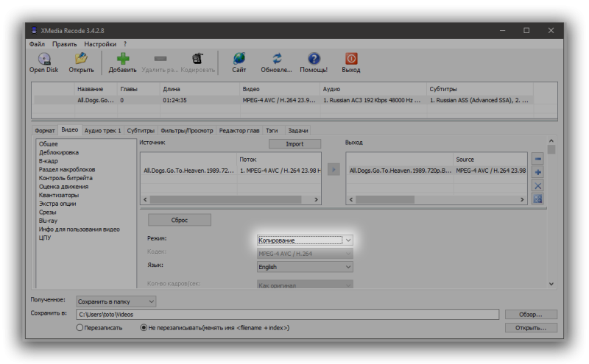Screen dimensions: 589x364
Task: Click the Открыть... button beside the overwrite options
Action: [531, 328]
